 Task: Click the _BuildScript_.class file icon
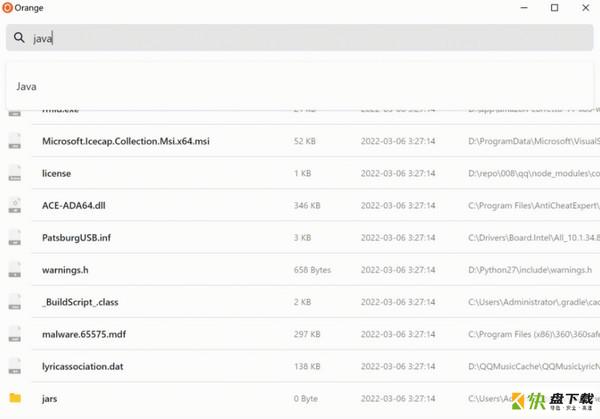pyautogui.click(x=15, y=302)
